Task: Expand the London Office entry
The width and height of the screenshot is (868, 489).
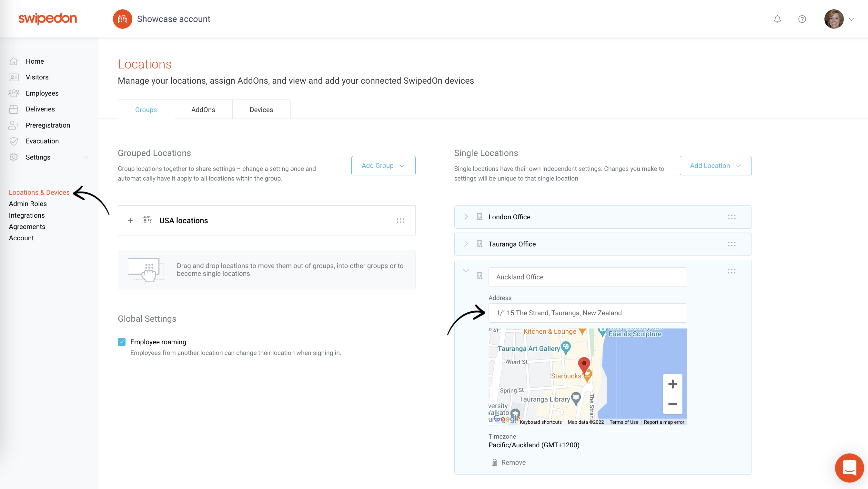Action: coord(466,217)
